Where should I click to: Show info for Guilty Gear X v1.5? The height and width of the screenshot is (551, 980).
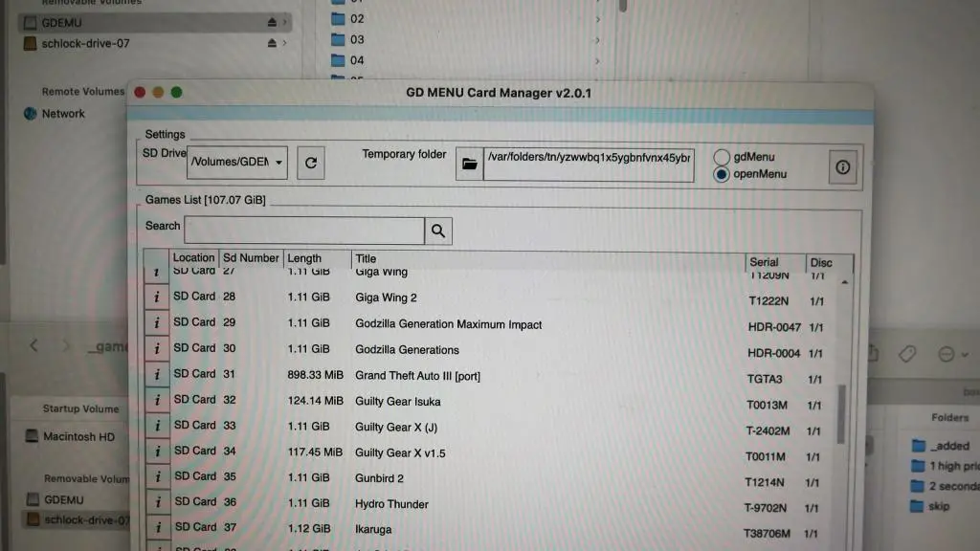(158, 452)
